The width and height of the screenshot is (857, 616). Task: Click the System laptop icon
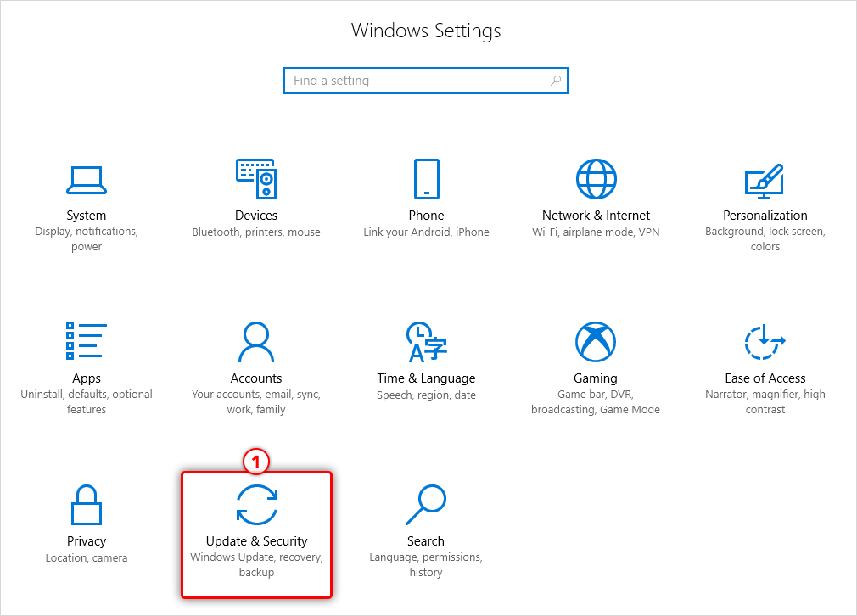(87, 179)
